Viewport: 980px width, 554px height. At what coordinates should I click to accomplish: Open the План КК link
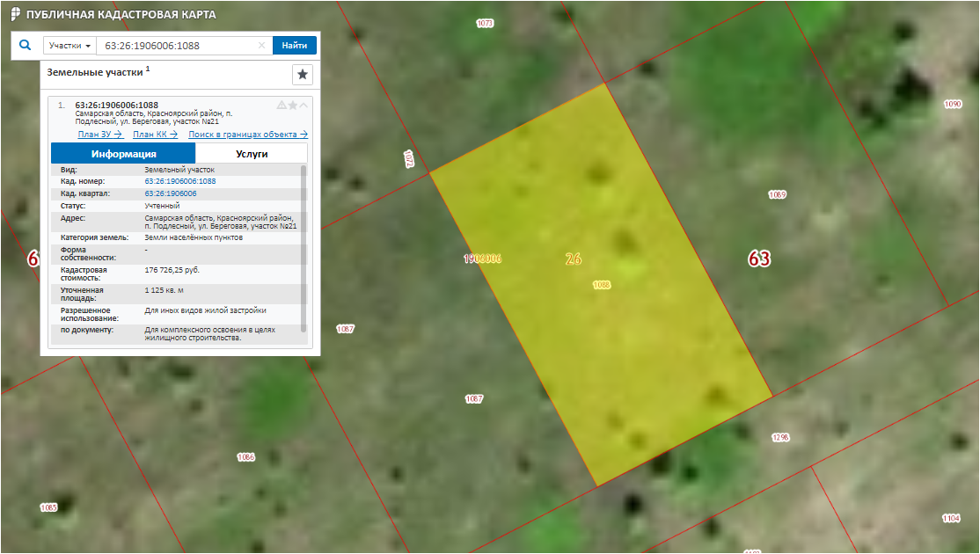[x=155, y=135]
